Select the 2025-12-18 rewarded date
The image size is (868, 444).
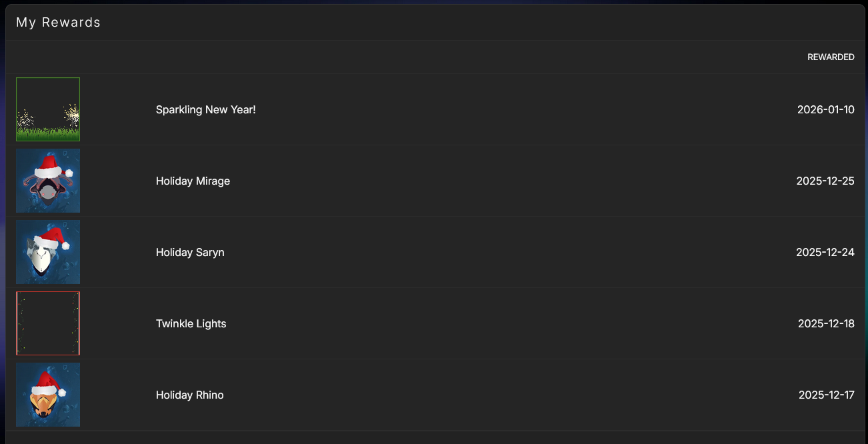[825, 323]
